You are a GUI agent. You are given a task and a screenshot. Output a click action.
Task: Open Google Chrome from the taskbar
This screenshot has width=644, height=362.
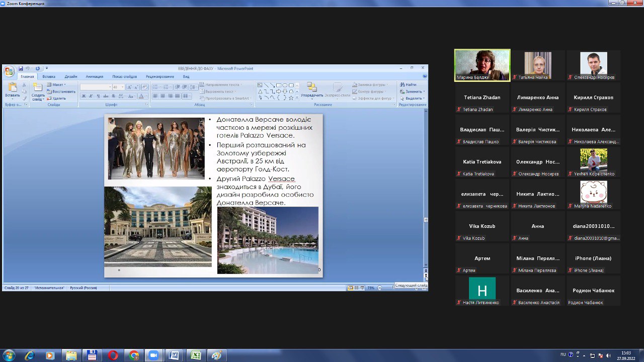tap(134, 355)
